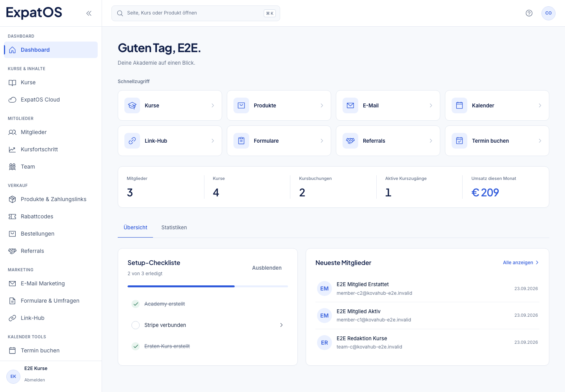Collapse the sidebar with double-chevron icon

coord(89,13)
